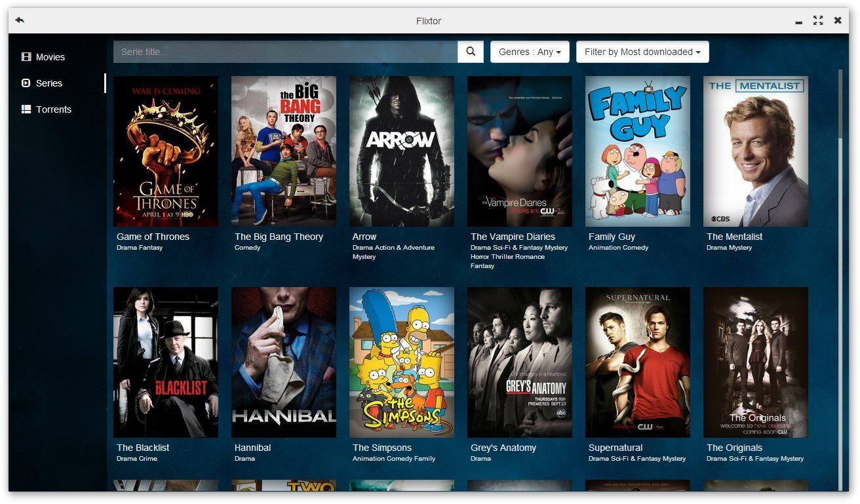Click The Mentalist title link
The image size is (860, 504).
(x=734, y=237)
